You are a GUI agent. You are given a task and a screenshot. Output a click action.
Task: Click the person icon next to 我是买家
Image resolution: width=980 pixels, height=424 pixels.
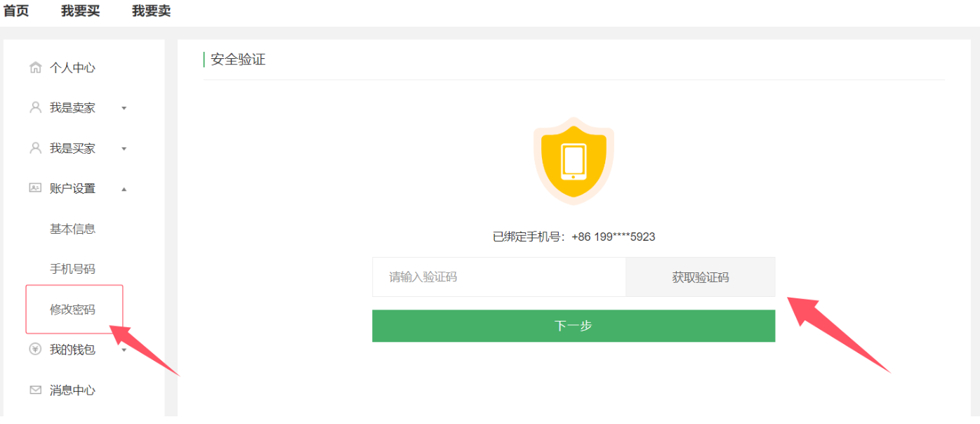point(35,149)
